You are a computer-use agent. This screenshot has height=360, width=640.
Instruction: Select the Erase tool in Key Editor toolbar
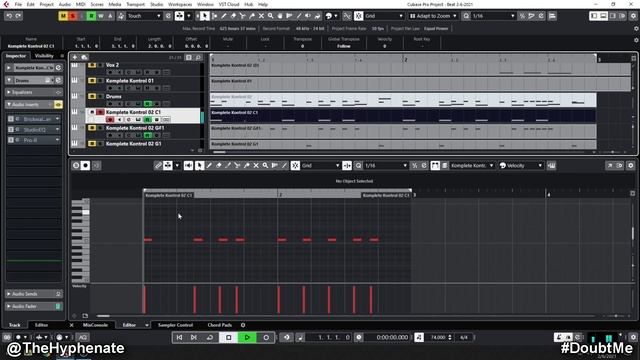pos(218,165)
